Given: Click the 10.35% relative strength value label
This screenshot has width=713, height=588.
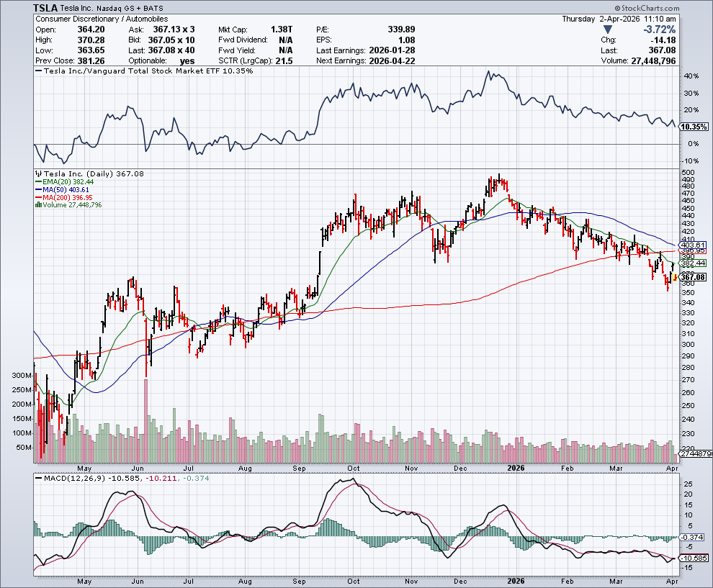Looking at the screenshot, I should pos(693,127).
